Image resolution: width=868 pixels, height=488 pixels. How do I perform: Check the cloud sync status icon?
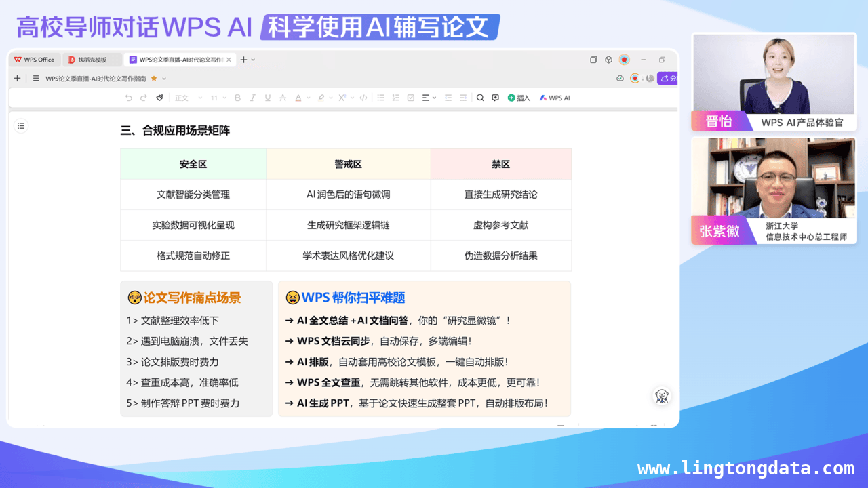click(620, 78)
